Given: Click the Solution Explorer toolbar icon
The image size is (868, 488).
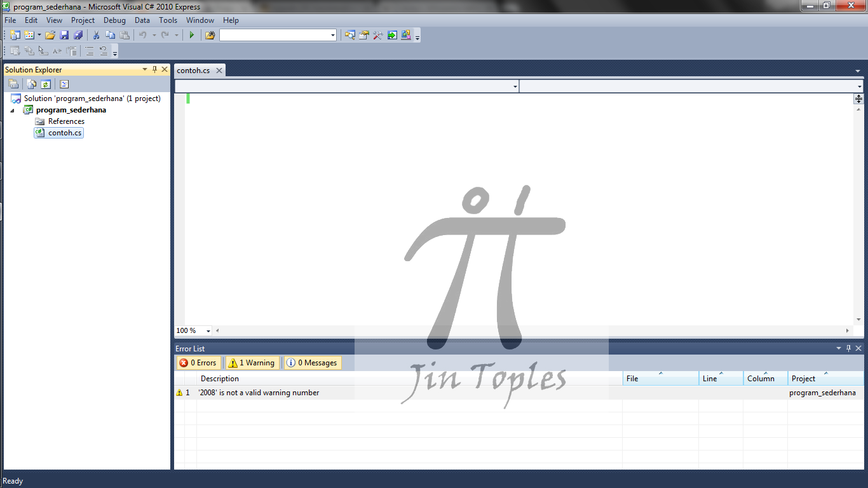Looking at the screenshot, I should 349,35.
